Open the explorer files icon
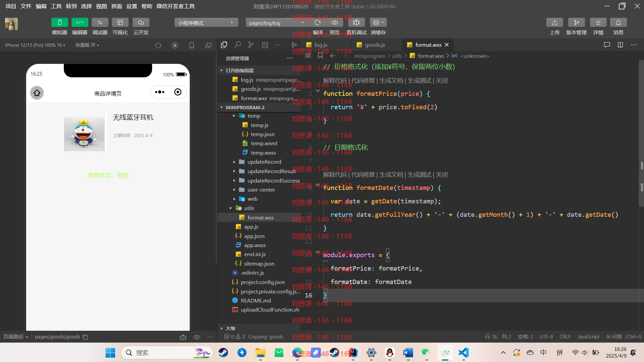644x362 pixels. [224, 45]
